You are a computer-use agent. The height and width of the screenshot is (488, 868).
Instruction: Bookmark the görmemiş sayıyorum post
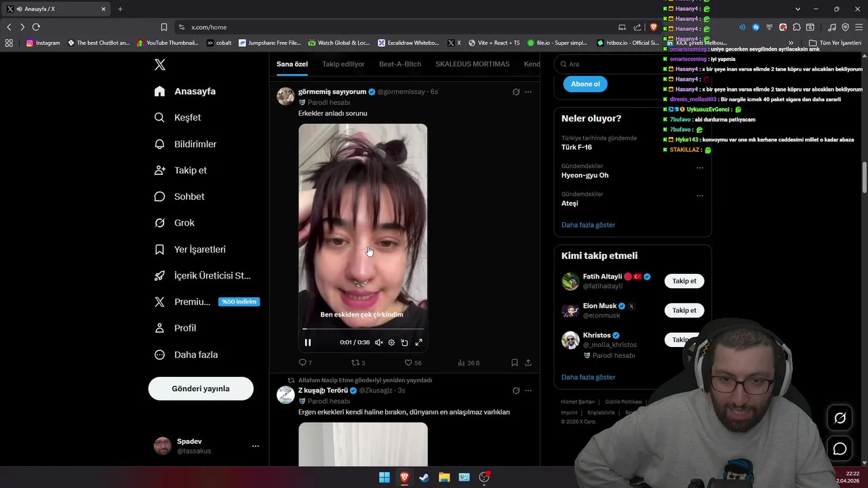515,363
